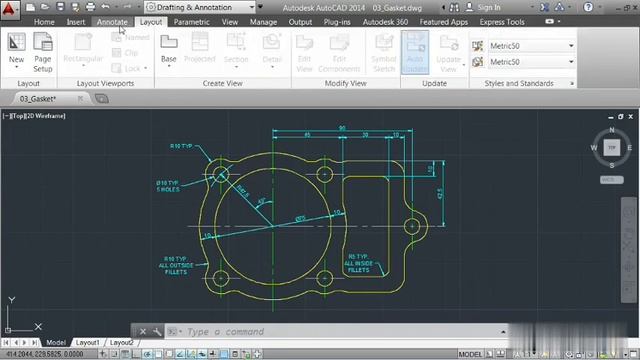Click North on the ViewCube compass
The height and width of the screenshot is (360, 640).
[x=611, y=130]
